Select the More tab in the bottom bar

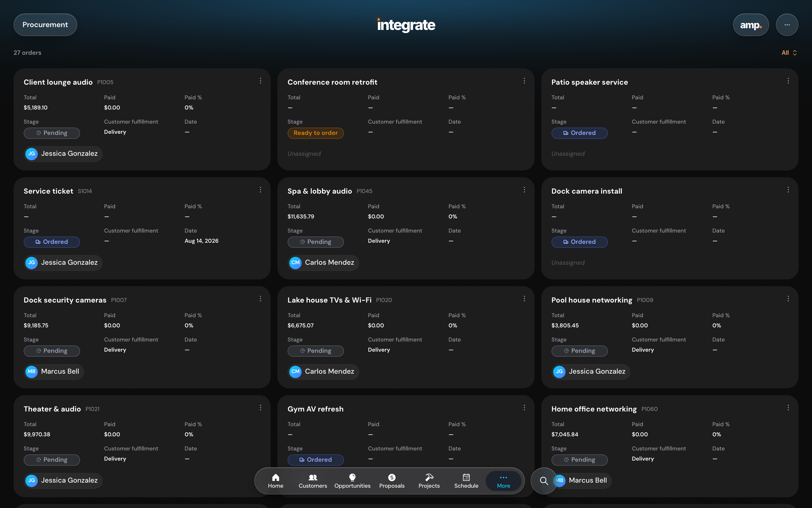(x=503, y=481)
